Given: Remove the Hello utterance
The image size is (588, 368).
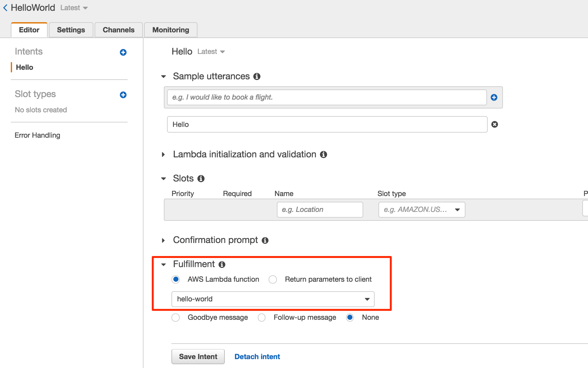Looking at the screenshot, I should 495,124.
